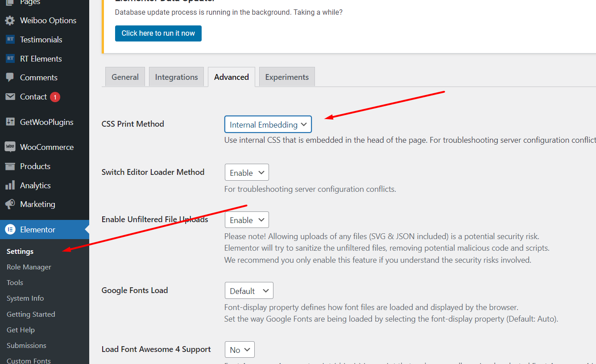This screenshot has width=596, height=364.
Task: Click the Google Fonts Load label
Action: (135, 290)
